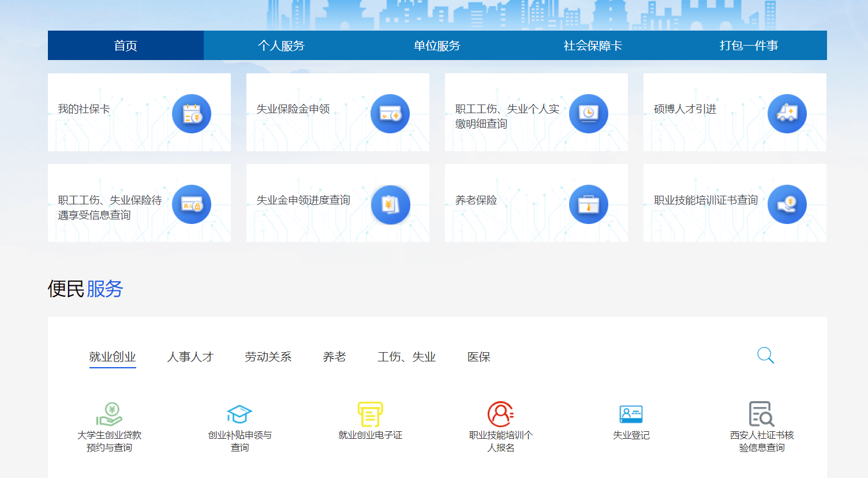This screenshot has height=478, width=868.
Task: Select 打包一件事 navigation item
Action: 749,46
